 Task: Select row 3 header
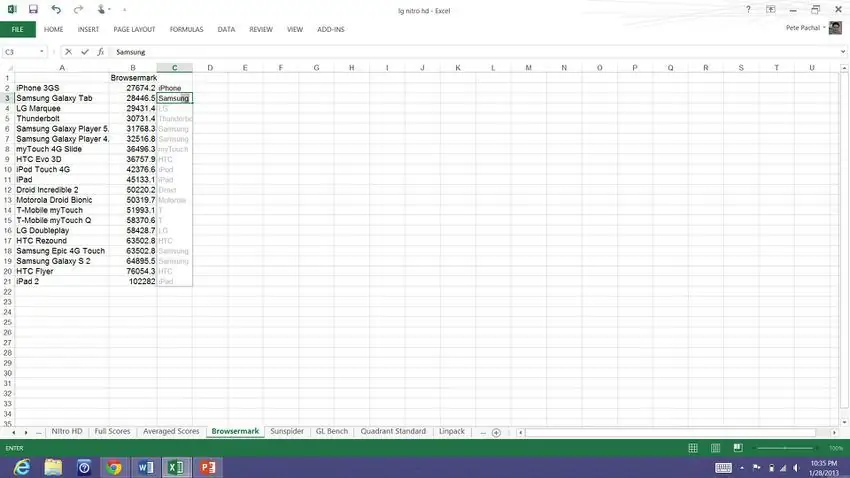click(x=7, y=98)
